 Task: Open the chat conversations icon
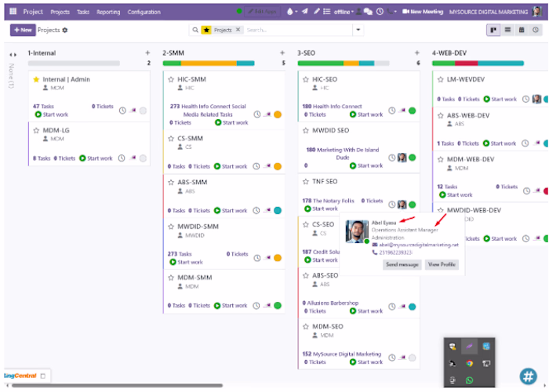tap(368, 12)
